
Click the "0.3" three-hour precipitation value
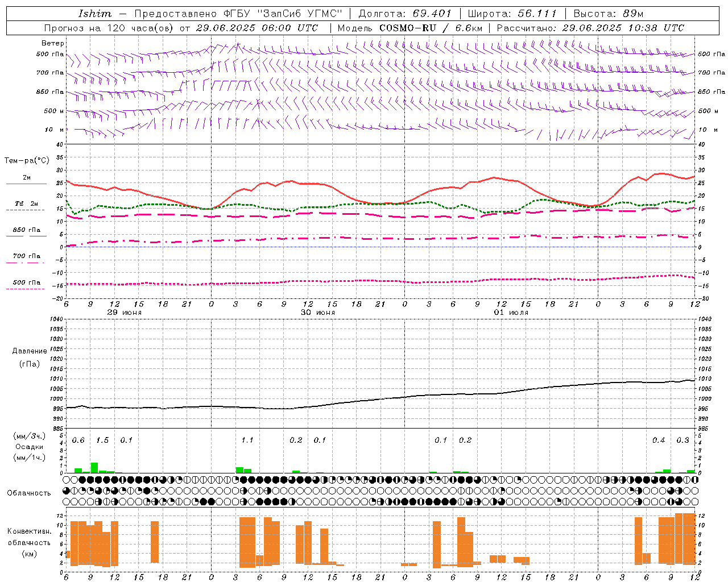click(x=682, y=440)
